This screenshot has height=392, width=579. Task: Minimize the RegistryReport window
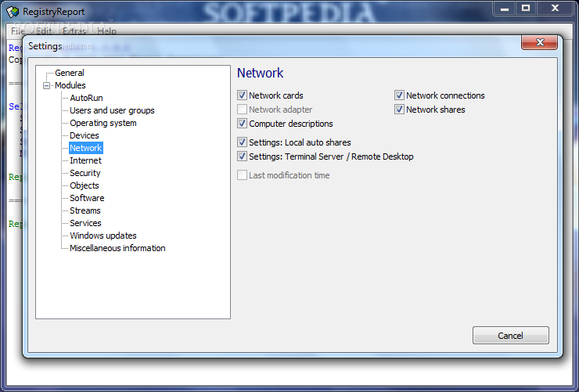505,8
